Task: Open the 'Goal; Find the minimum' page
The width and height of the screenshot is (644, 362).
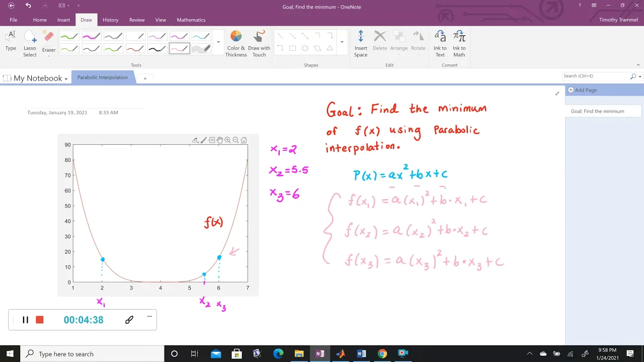Action: click(x=603, y=111)
